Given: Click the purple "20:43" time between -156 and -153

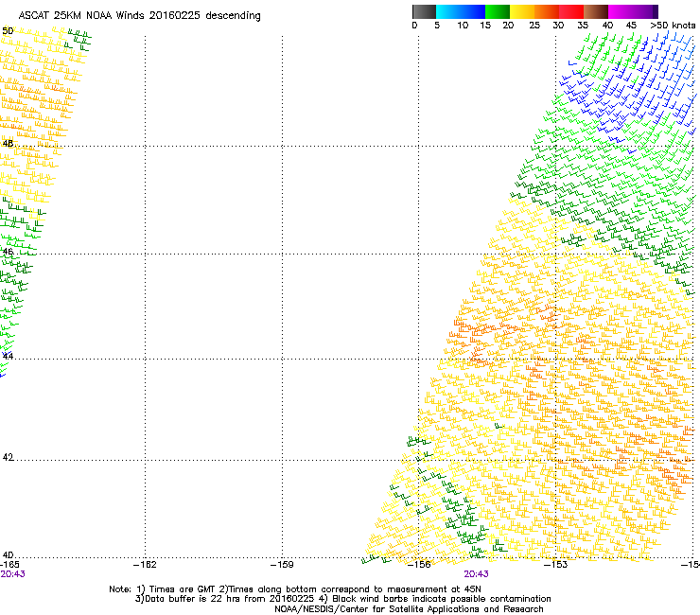Looking at the screenshot, I should click(x=477, y=574).
